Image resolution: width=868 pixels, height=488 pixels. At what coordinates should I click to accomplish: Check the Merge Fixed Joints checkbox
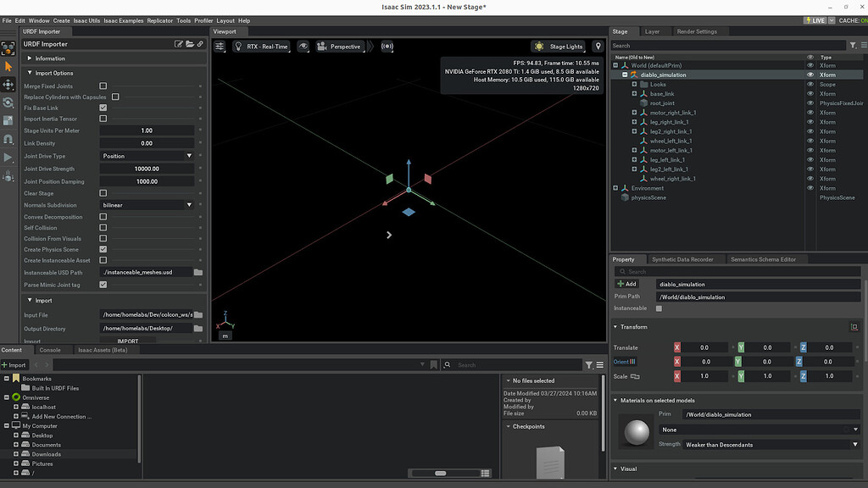[103, 86]
